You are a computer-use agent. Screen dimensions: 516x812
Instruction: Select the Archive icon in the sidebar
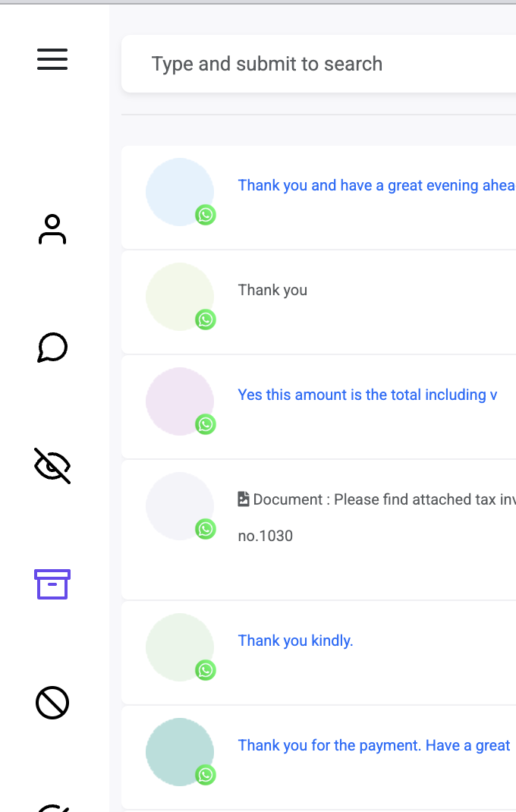pyautogui.click(x=52, y=584)
